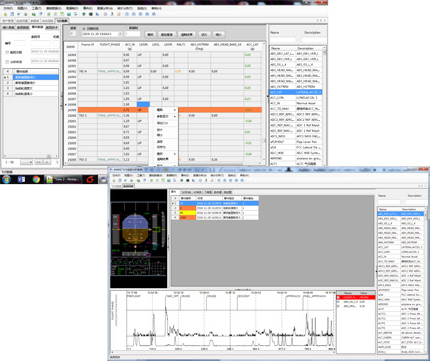Tick the first checkbox beside the date field
Viewport: 430px width, 361px height.
pos(7,52)
